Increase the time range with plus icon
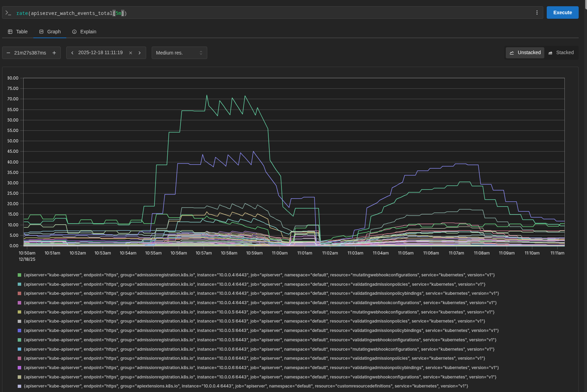The image size is (587, 392). click(54, 53)
